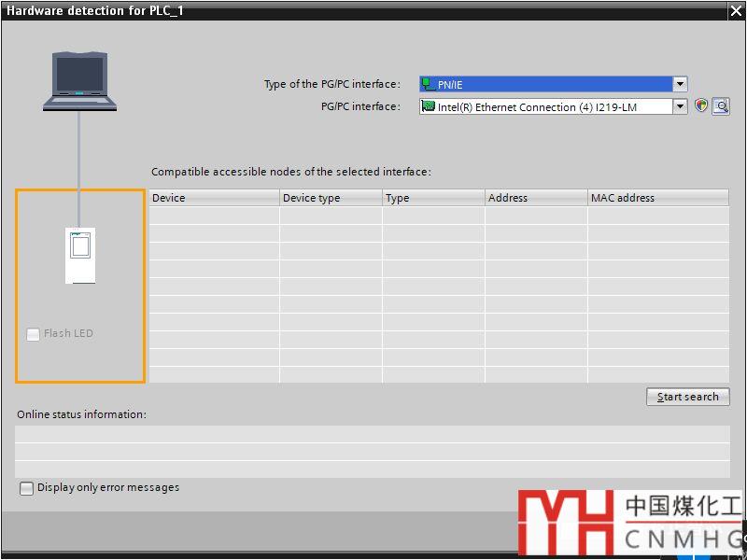Expand the PG/PC interface dropdown arrow
Screen dimensions: 747x560
[680, 106]
